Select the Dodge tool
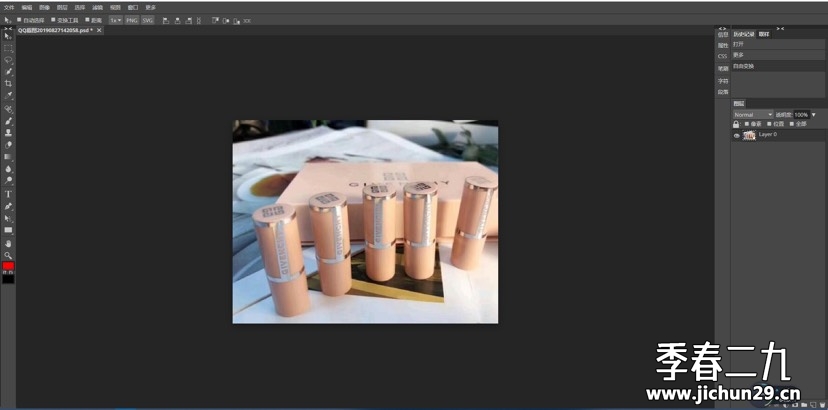Viewport: 828px width, 410px height. point(8,181)
